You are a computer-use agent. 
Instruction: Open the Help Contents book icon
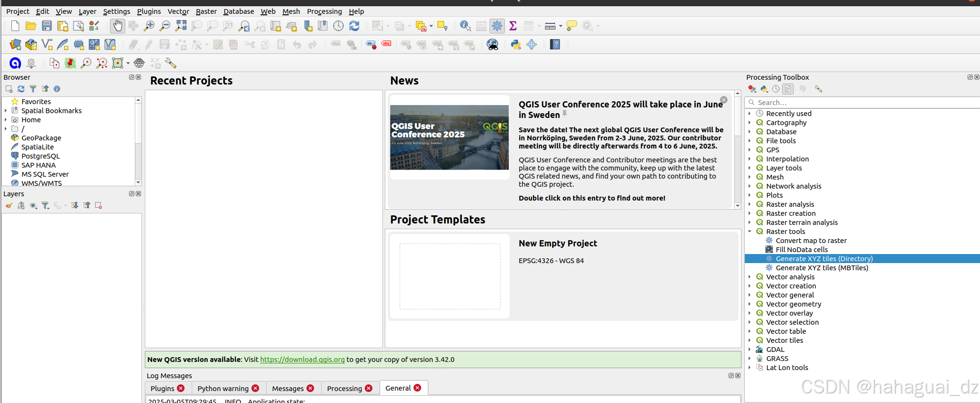(x=555, y=44)
